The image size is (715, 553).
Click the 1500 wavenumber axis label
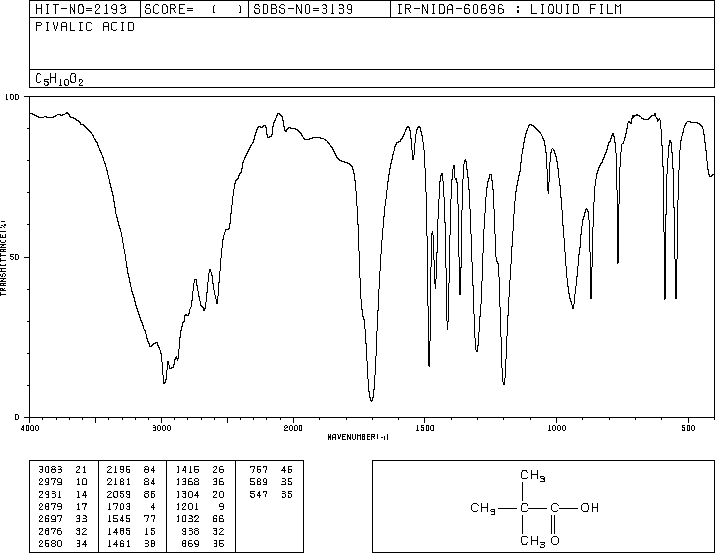click(425, 428)
